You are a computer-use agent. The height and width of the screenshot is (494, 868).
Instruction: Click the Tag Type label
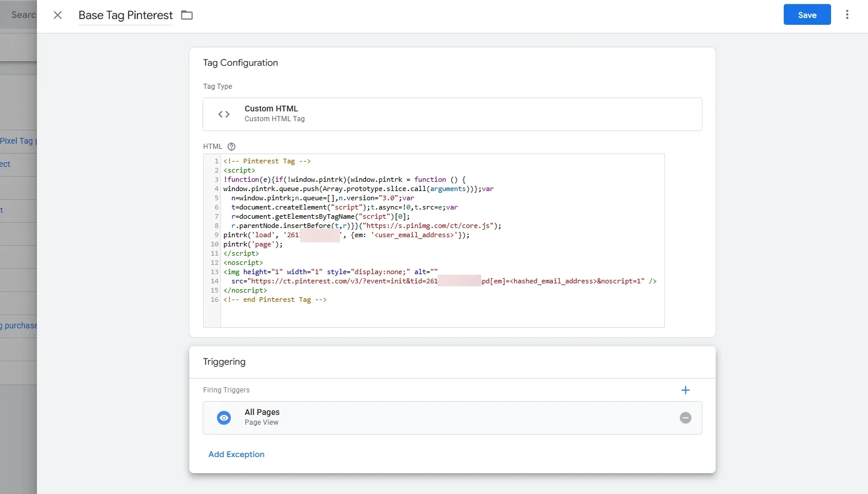tap(218, 87)
